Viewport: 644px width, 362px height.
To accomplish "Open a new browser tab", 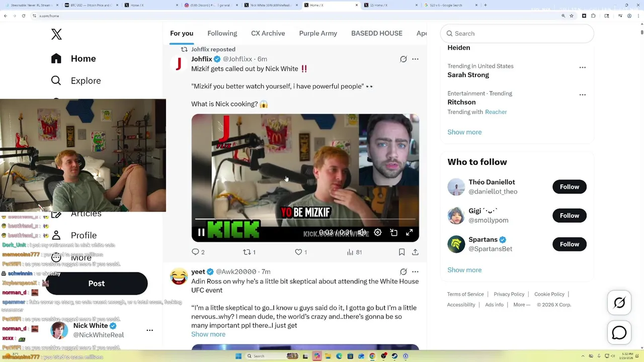I will coord(486,5).
